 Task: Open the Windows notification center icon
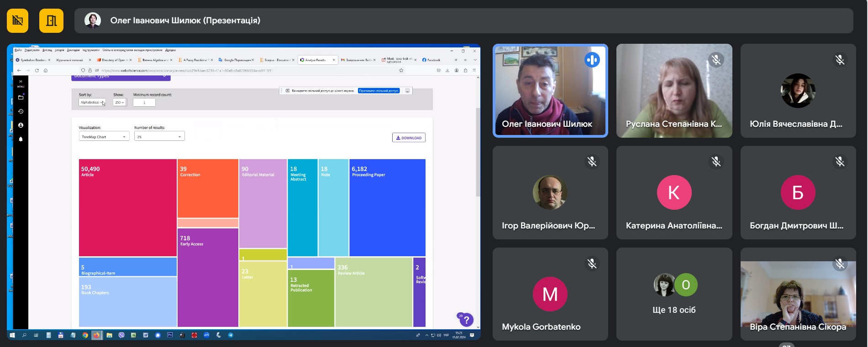coord(472,335)
